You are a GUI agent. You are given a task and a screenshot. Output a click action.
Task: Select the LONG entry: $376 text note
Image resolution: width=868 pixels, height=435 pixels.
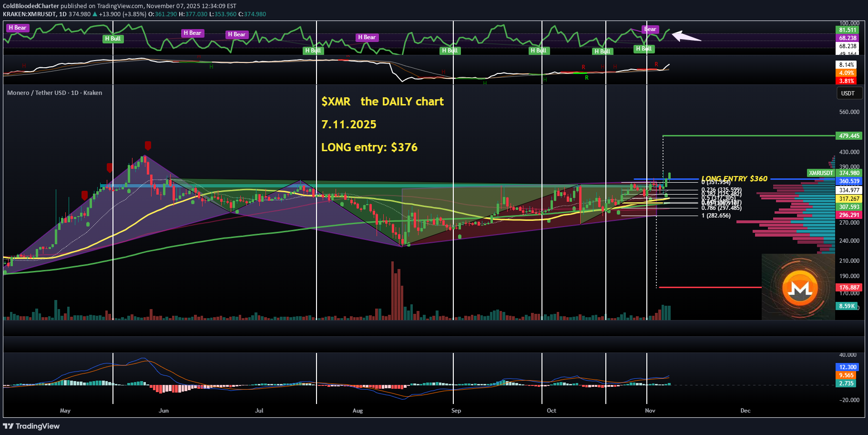point(369,147)
